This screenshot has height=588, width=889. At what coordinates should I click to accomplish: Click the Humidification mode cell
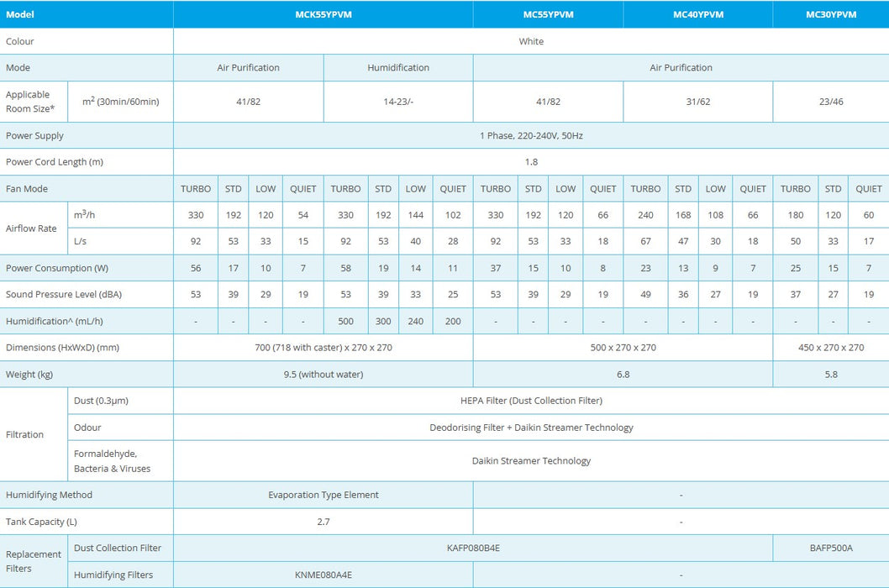click(398, 67)
